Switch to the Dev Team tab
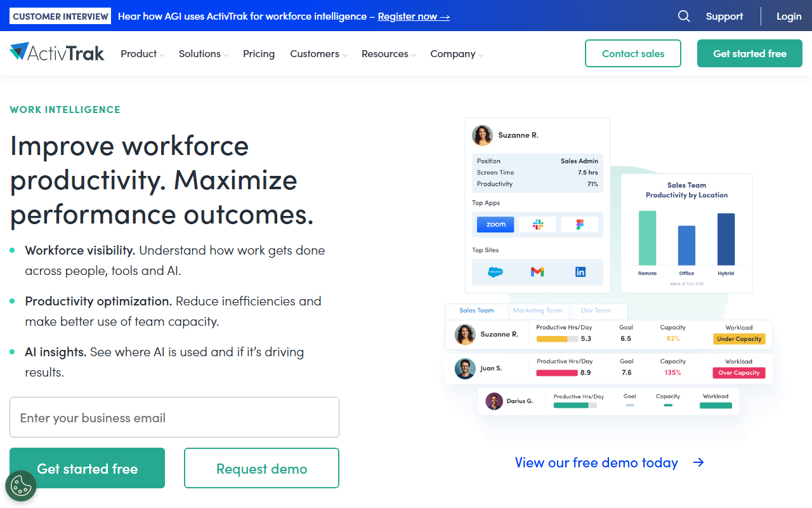Image resolution: width=812 pixels, height=508 pixels. (596, 311)
